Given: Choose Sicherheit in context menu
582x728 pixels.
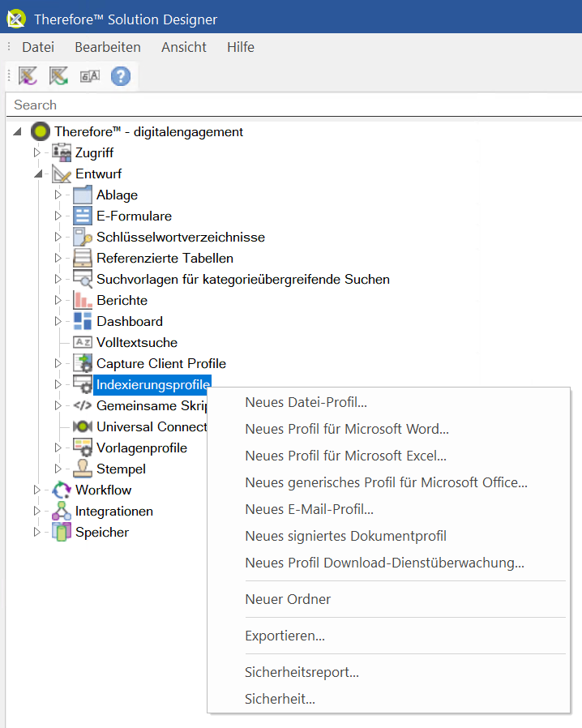Looking at the screenshot, I should tap(388, 699).
